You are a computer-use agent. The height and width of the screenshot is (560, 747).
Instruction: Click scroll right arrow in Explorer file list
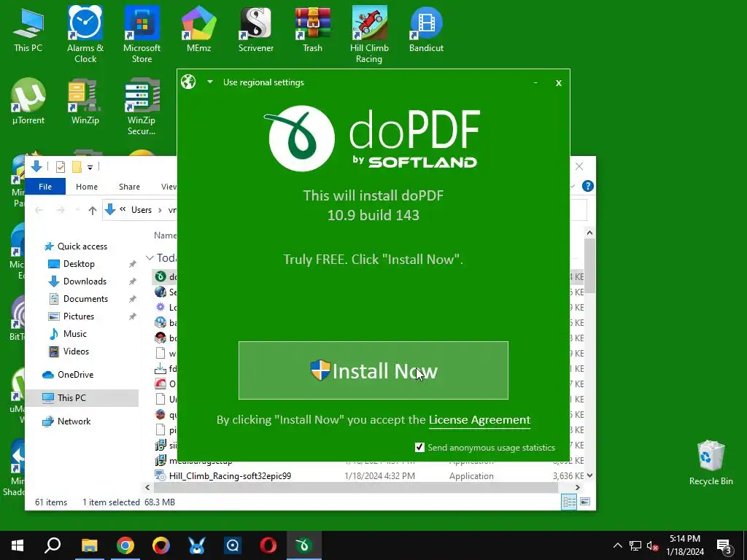578,487
